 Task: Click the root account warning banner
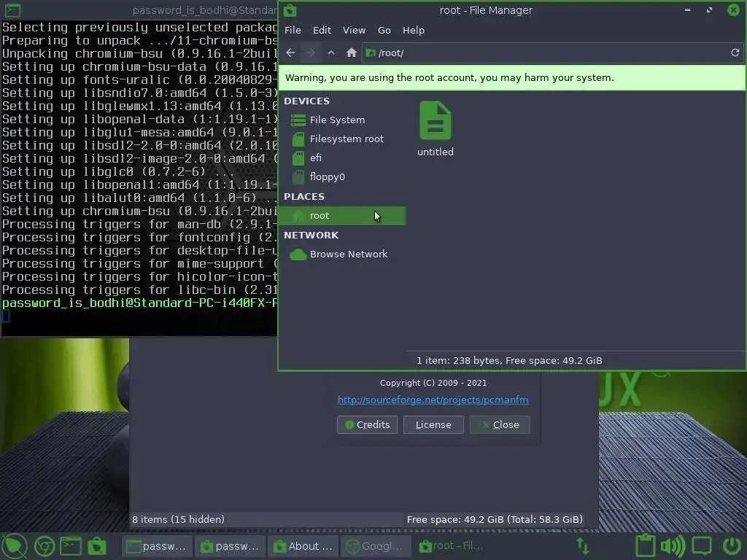click(511, 77)
